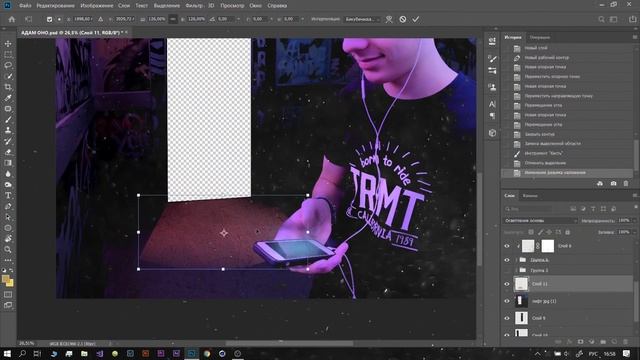Select the Pen tool
The image size is (640, 360).
coord(8,206)
